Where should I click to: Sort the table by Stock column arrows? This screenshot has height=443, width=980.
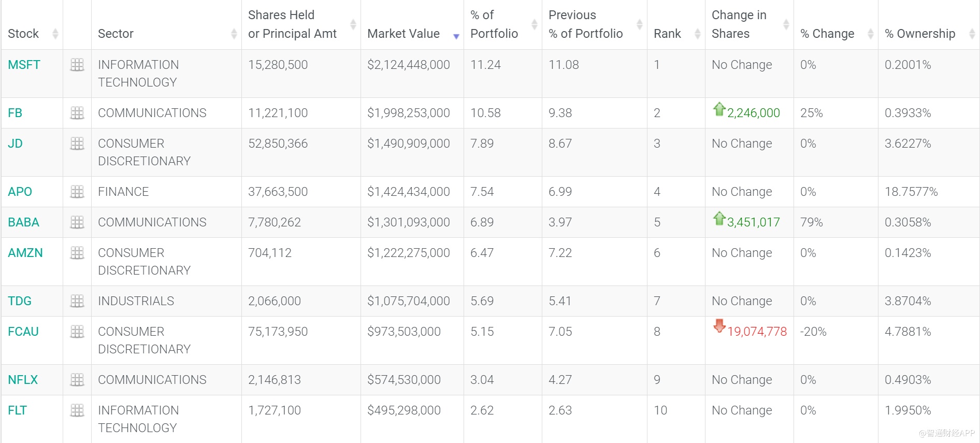click(x=55, y=34)
